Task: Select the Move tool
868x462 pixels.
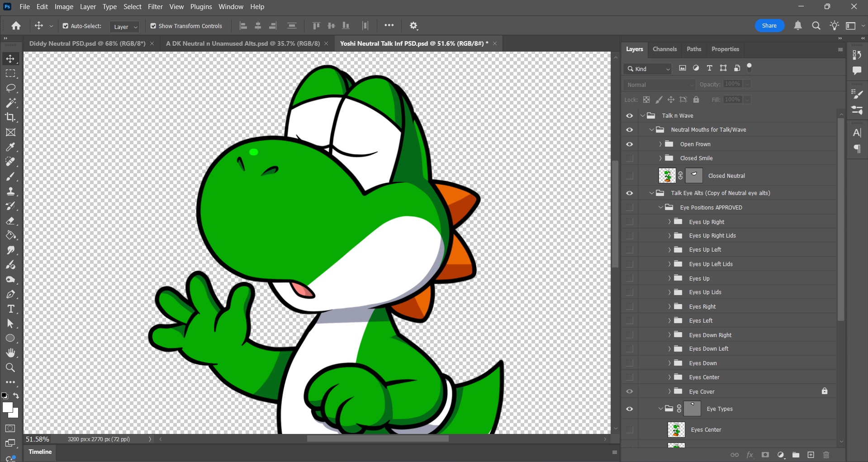Action: coord(10,59)
